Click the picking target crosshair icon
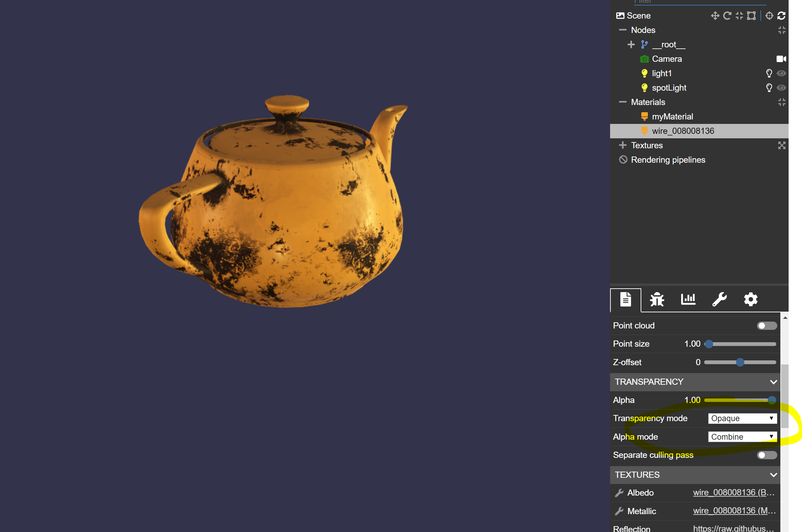 click(x=769, y=16)
